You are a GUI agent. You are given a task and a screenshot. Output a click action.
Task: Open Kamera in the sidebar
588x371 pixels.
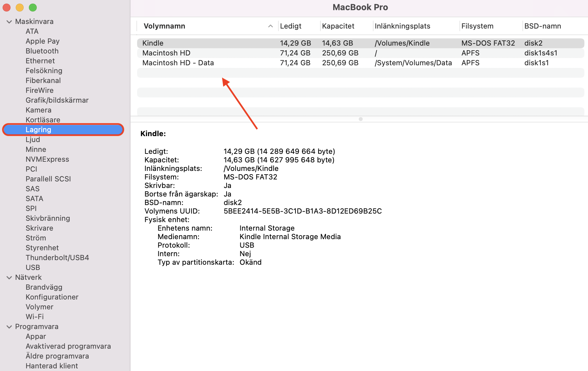tap(38, 110)
